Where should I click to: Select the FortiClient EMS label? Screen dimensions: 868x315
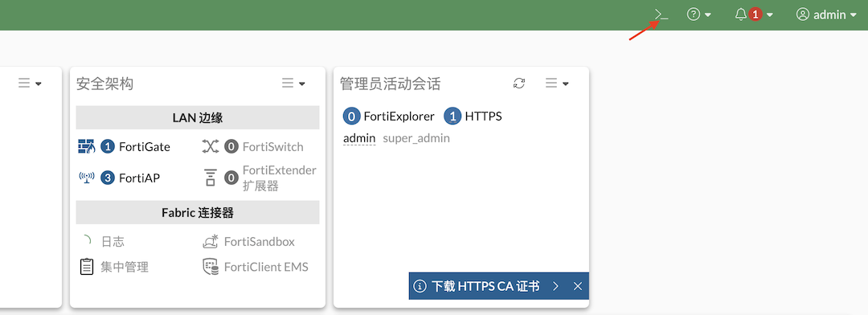[x=266, y=267]
